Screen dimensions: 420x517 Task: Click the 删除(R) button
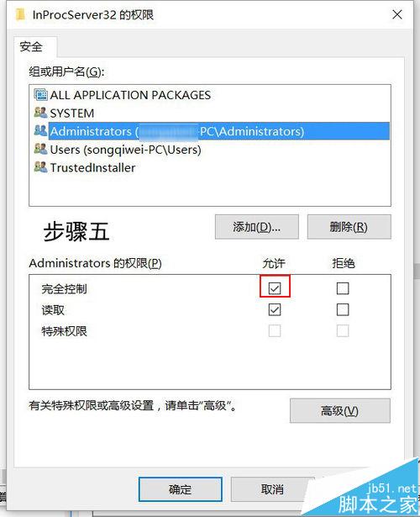pyautogui.click(x=349, y=227)
